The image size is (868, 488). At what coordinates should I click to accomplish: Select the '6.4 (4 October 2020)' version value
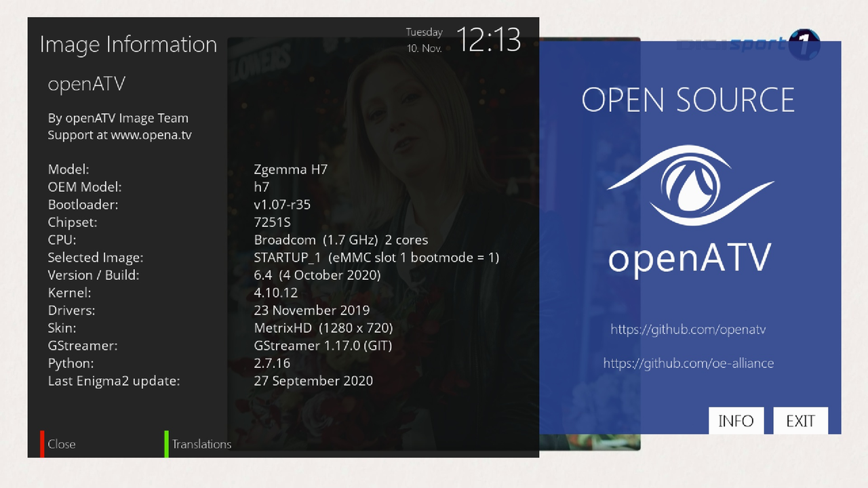coord(317,275)
